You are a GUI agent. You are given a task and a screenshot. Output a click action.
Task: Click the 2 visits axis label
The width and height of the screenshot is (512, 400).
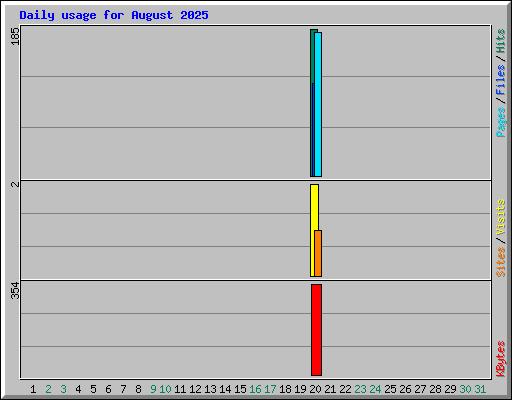coord(15,184)
